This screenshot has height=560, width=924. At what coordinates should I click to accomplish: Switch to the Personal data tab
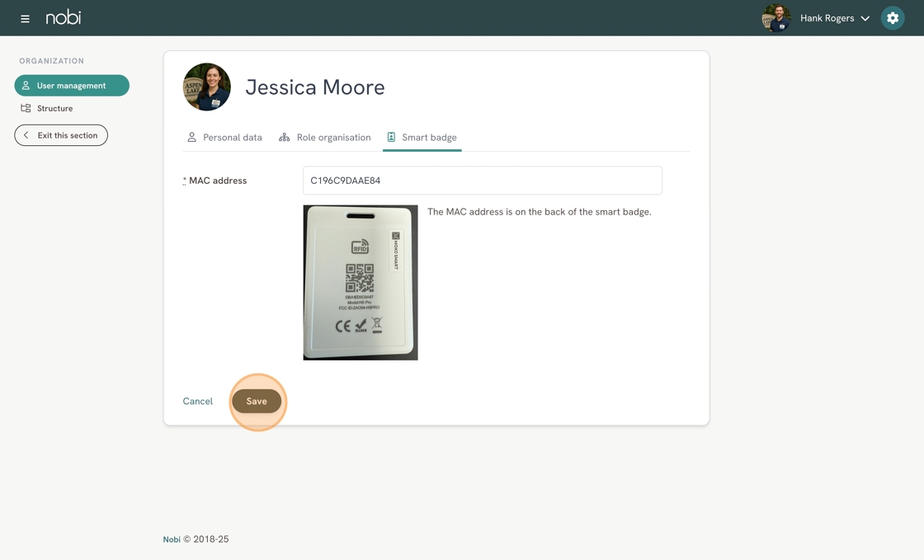pyautogui.click(x=224, y=137)
